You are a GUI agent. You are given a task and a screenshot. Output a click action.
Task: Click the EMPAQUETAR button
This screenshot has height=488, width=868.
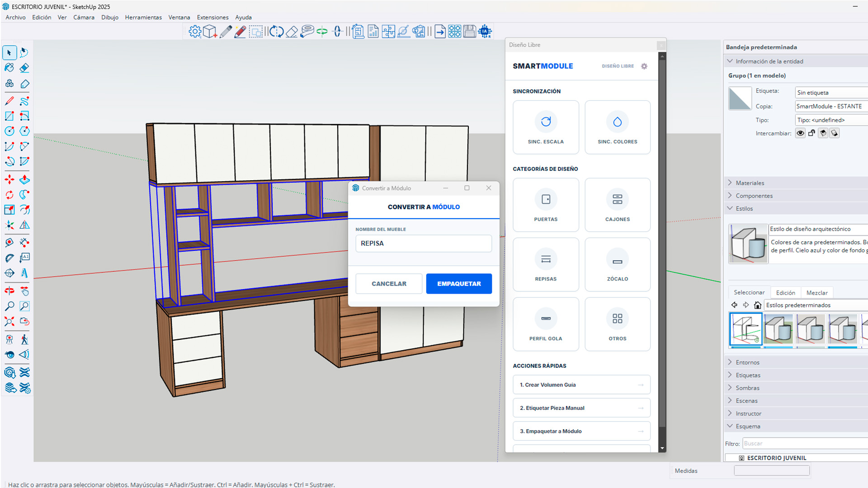(459, 284)
